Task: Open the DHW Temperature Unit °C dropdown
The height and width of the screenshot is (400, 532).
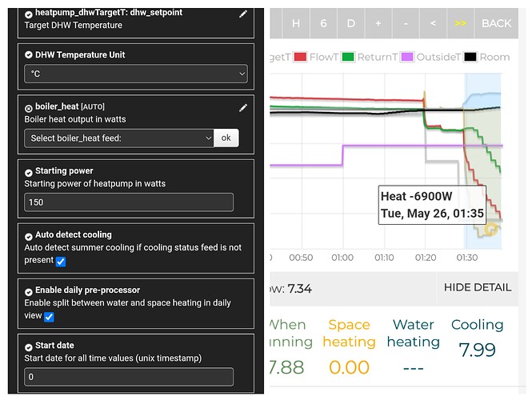Action: click(x=136, y=74)
